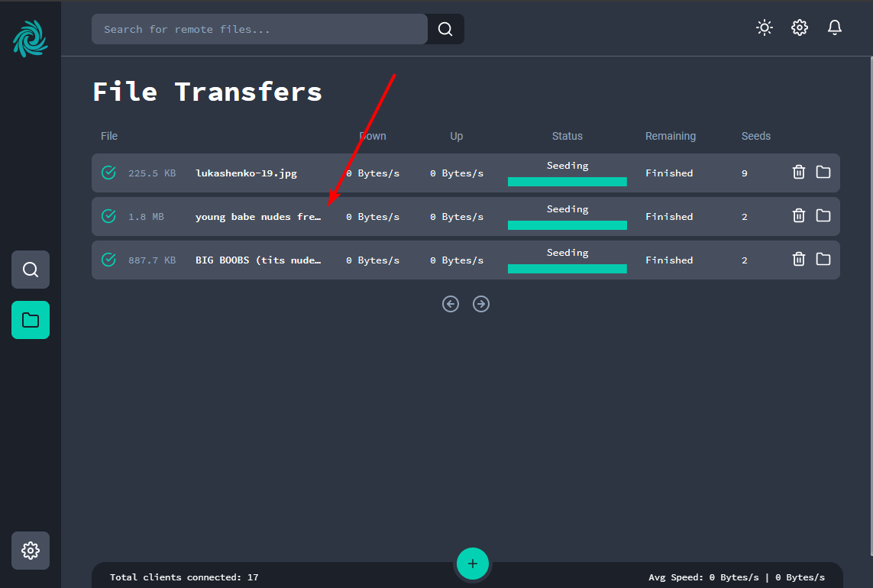
Task: Delete the lukashenko-19.jpg transfer
Action: pyautogui.click(x=798, y=173)
